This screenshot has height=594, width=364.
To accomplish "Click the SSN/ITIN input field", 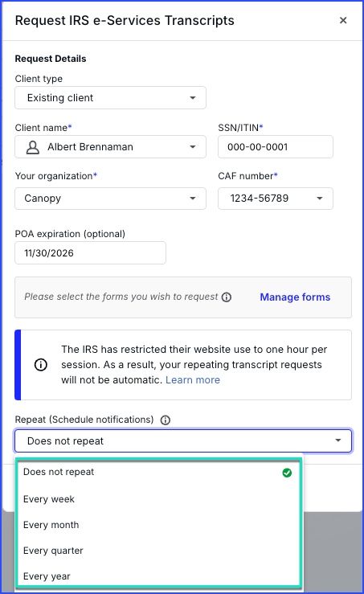I will pyautogui.click(x=276, y=146).
